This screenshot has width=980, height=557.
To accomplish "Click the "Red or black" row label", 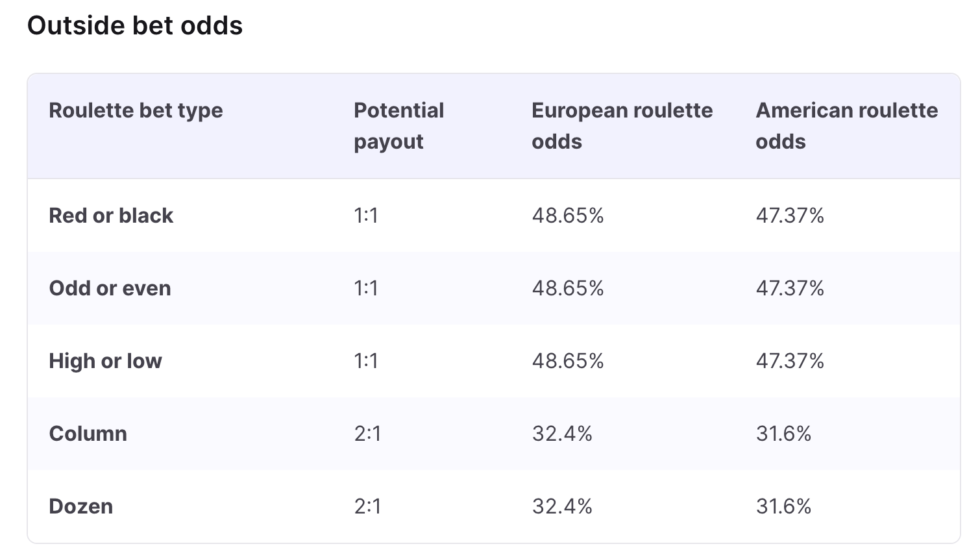I will tap(111, 216).
